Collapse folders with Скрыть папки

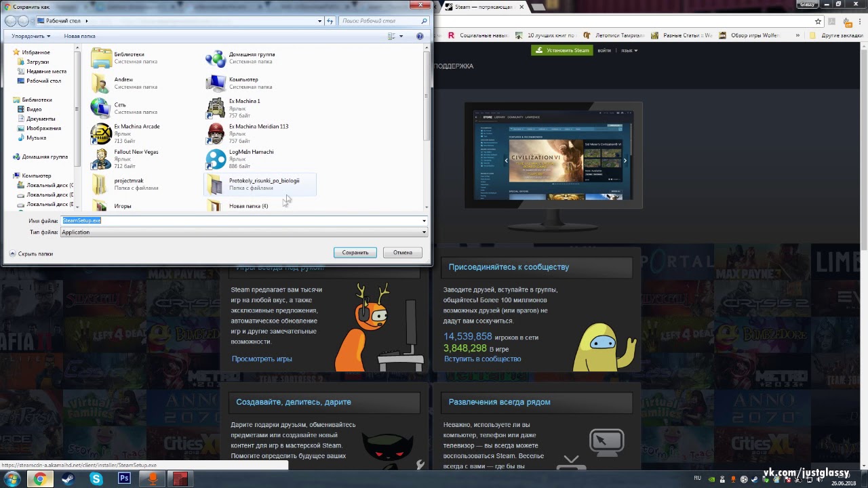[31, 253]
